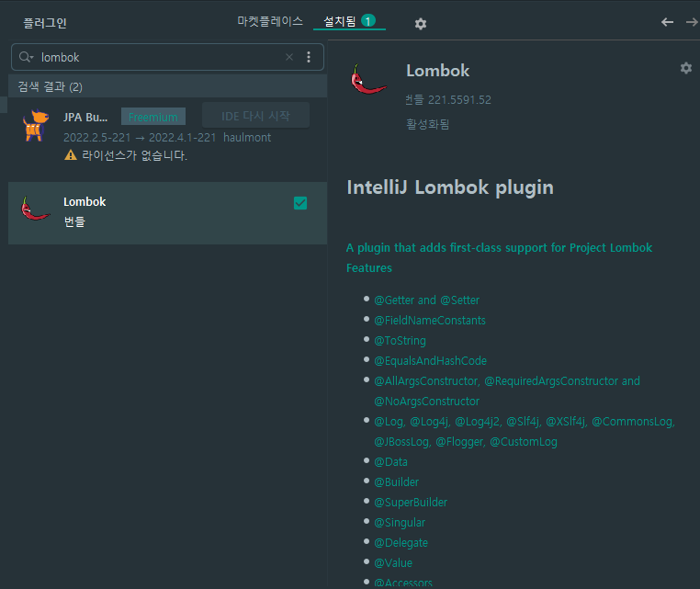Open the @Builder link
The height and width of the screenshot is (589, 700).
(x=397, y=482)
